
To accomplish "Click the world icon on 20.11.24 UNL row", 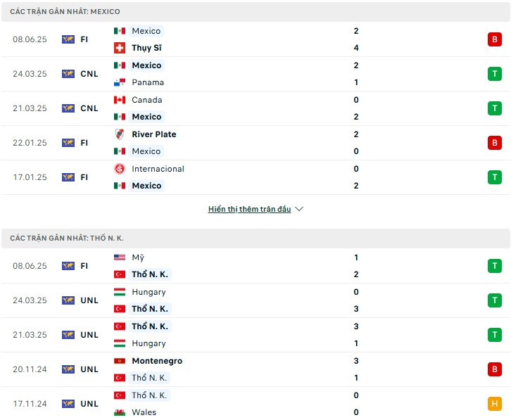I will click(x=68, y=369).
